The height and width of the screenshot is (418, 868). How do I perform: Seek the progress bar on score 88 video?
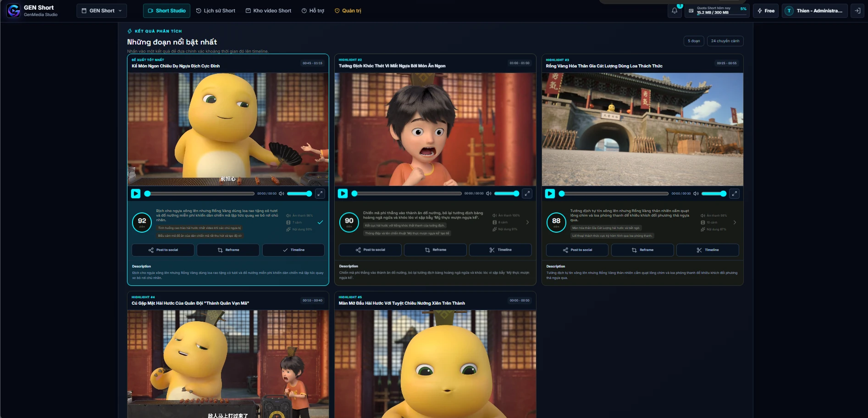[x=614, y=194]
